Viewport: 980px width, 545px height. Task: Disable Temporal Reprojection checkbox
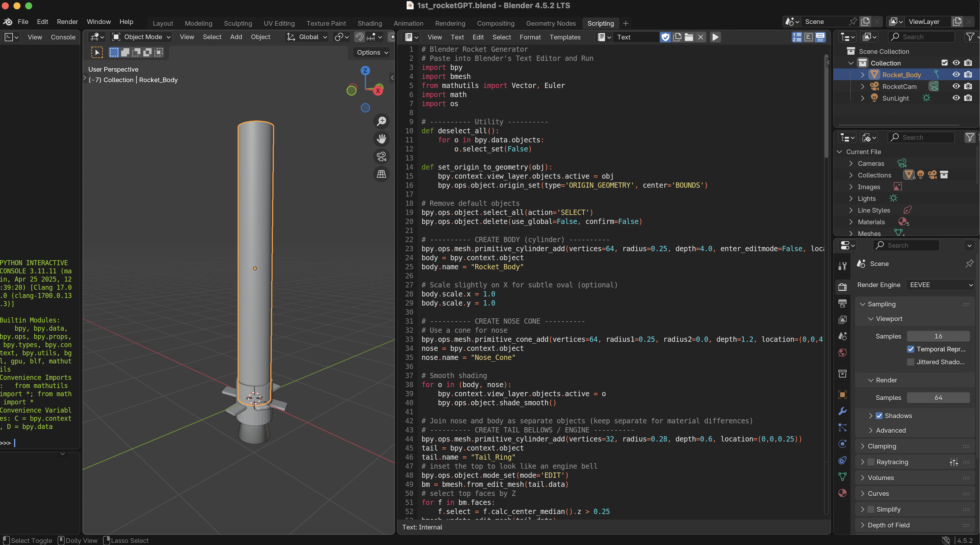click(x=911, y=349)
